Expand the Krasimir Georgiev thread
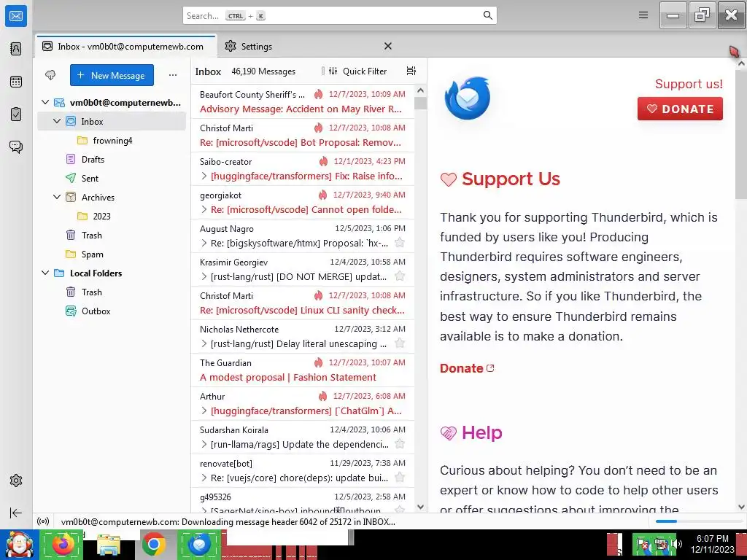This screenshot has height=560, width=747. tap(204, 276)
